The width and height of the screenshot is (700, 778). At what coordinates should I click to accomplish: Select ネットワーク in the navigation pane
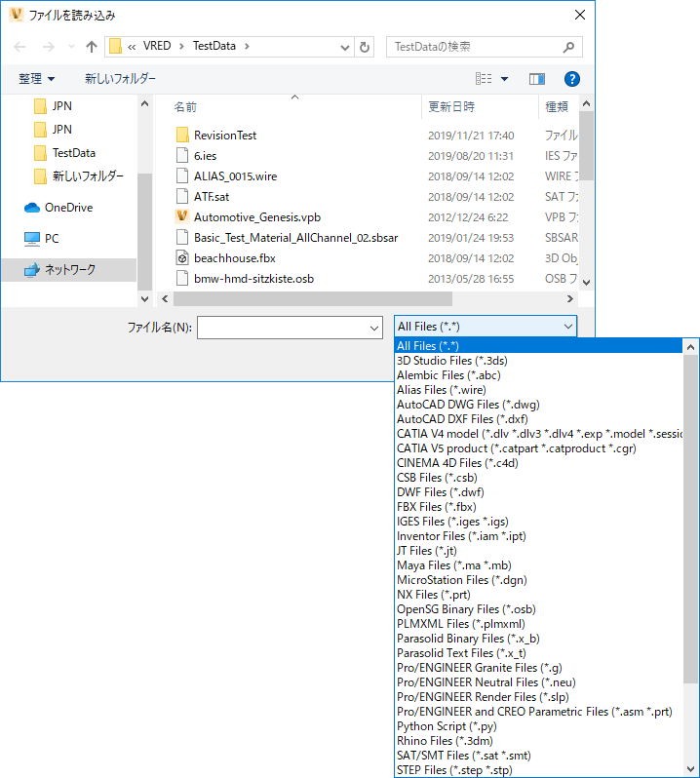point(69,269)
